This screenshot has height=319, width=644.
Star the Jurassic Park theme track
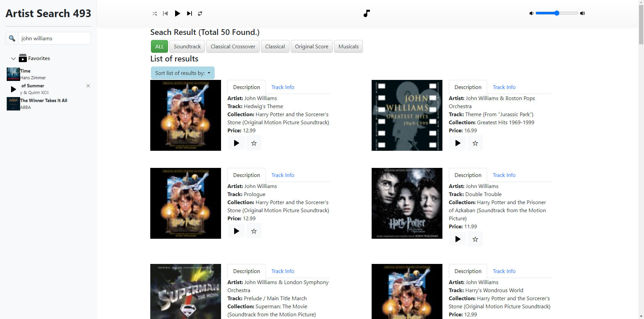click(475, 143)
